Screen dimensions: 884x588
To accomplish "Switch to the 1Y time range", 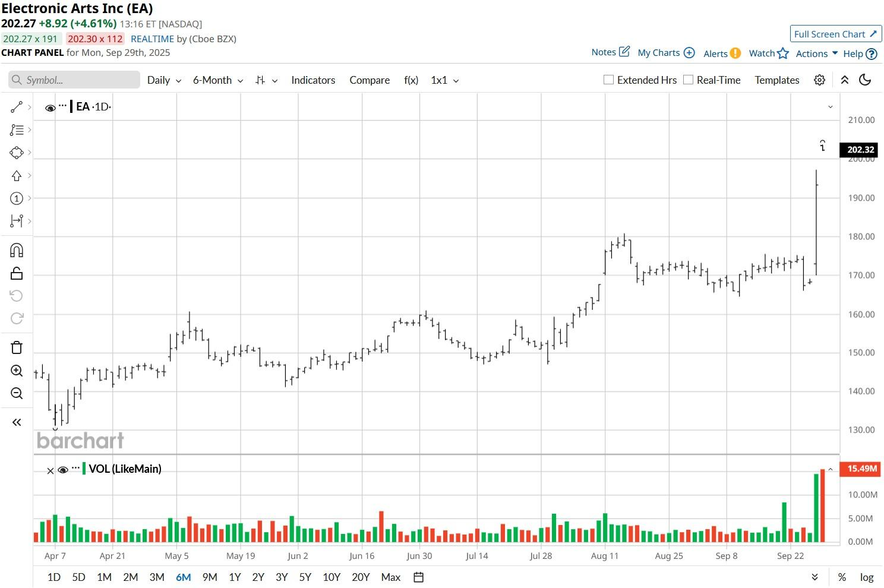I will [234, 577].
